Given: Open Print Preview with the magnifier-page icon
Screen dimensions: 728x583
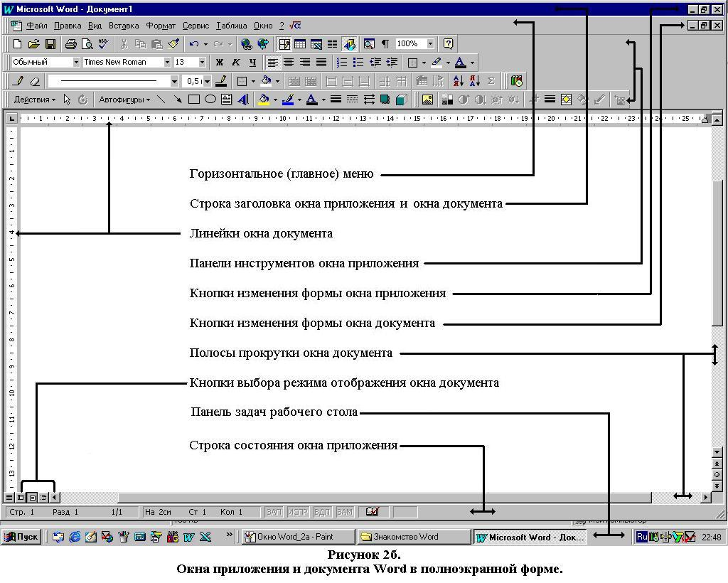Looking at the screenshot, I should (87, 44).
